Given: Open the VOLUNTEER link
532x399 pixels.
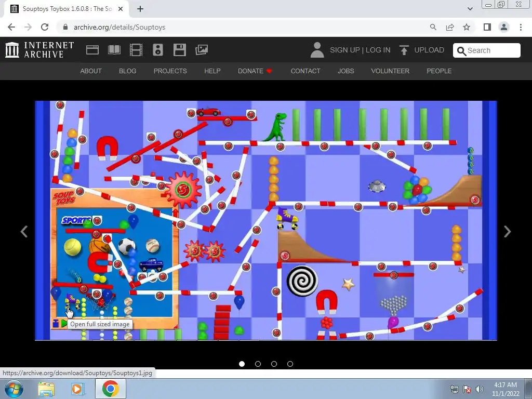Looking at the screenshot, I should coord(390,71).
